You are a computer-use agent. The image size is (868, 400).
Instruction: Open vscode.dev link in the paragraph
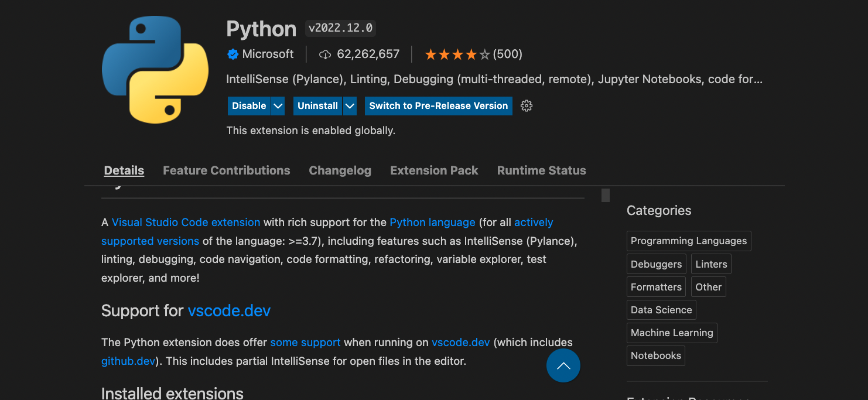[460, 343]
